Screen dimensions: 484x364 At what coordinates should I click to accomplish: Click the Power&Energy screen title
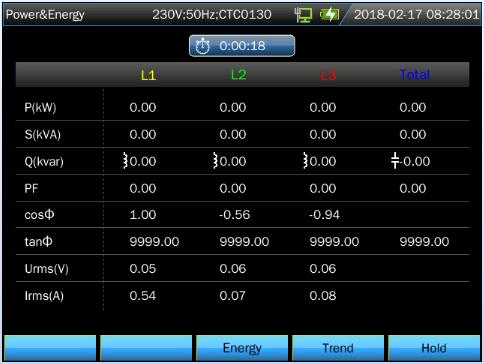pos(45,15)
